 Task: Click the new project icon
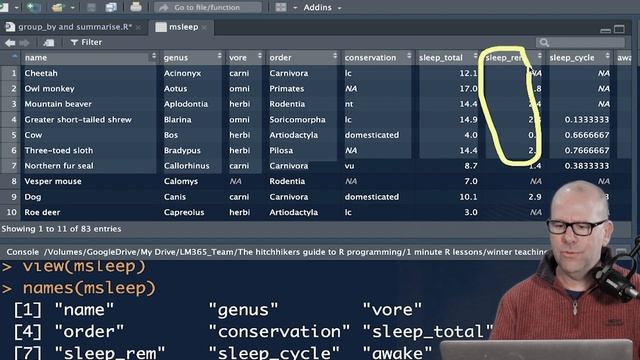click(x=33, y=7)
